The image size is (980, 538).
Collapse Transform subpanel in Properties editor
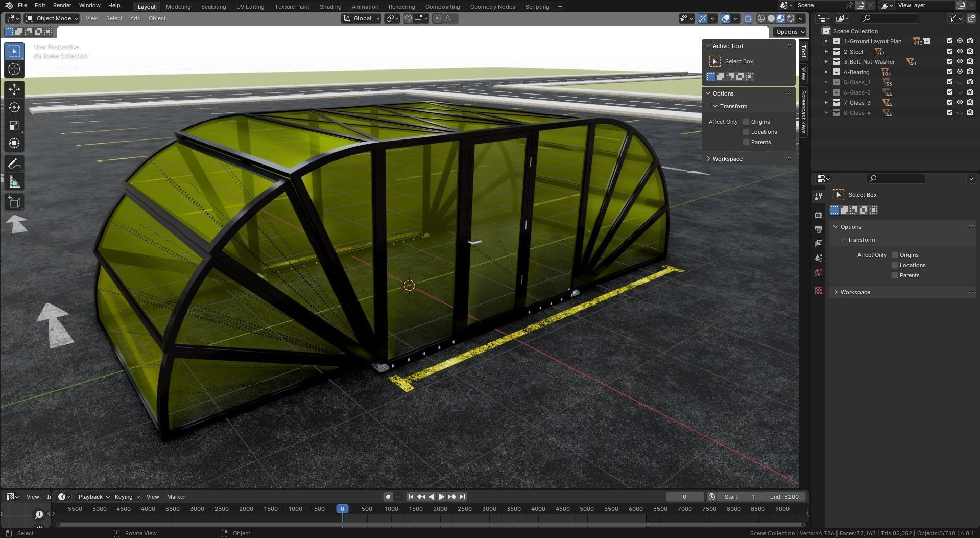(x=843, y=240)
